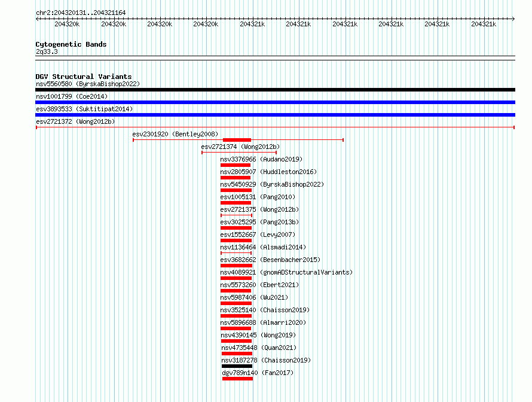Select red bar below nsv5896688 label
The image size is (532, 402).
236,328
